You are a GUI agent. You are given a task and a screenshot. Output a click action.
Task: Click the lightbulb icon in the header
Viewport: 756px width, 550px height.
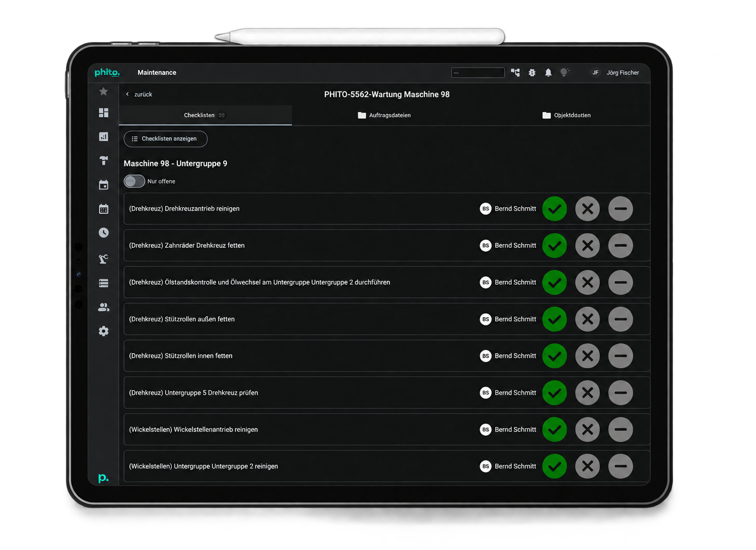tap(564, 72)
